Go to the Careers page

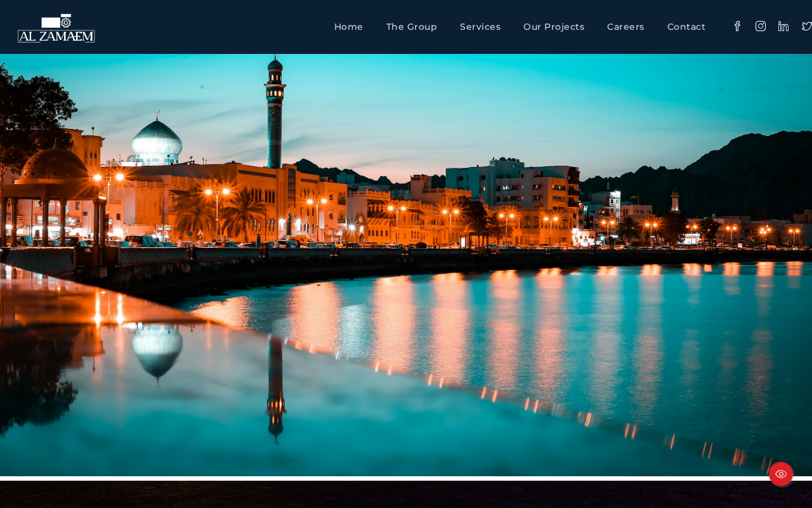point(625,27)
